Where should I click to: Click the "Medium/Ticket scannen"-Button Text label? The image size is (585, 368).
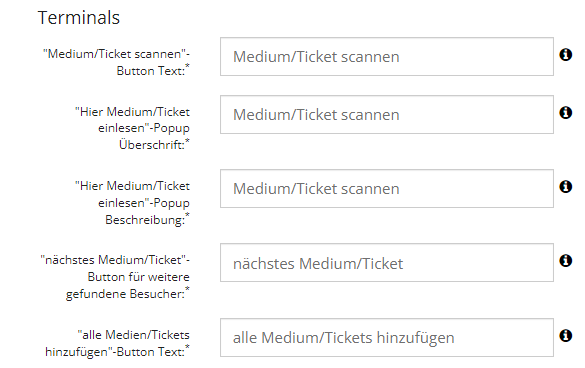pyautogui.click(x=116, y=62)
